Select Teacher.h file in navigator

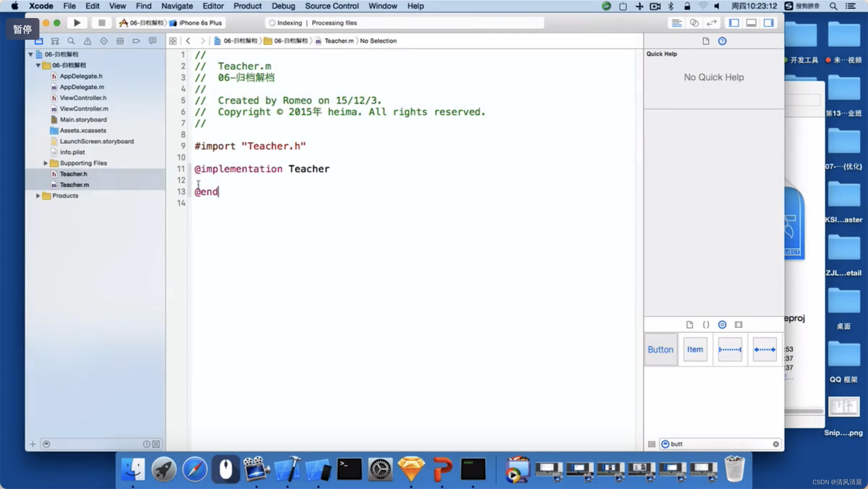[72, 174]
